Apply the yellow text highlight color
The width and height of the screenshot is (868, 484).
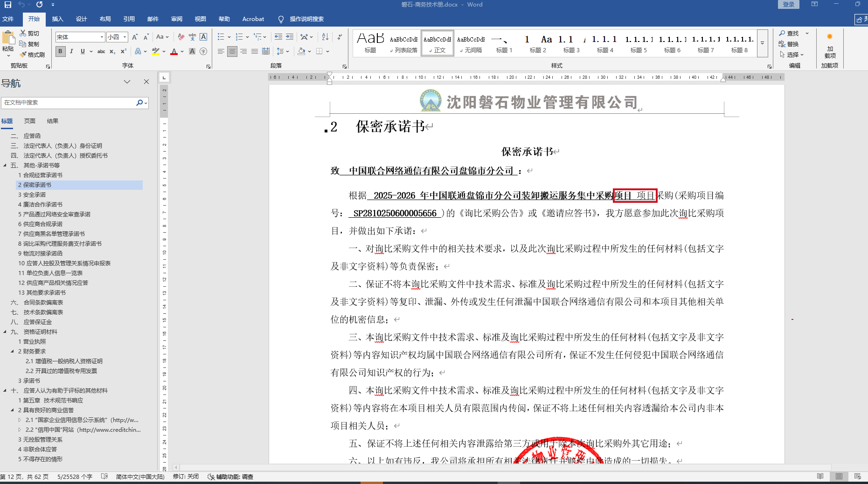[x=155, y=51]
